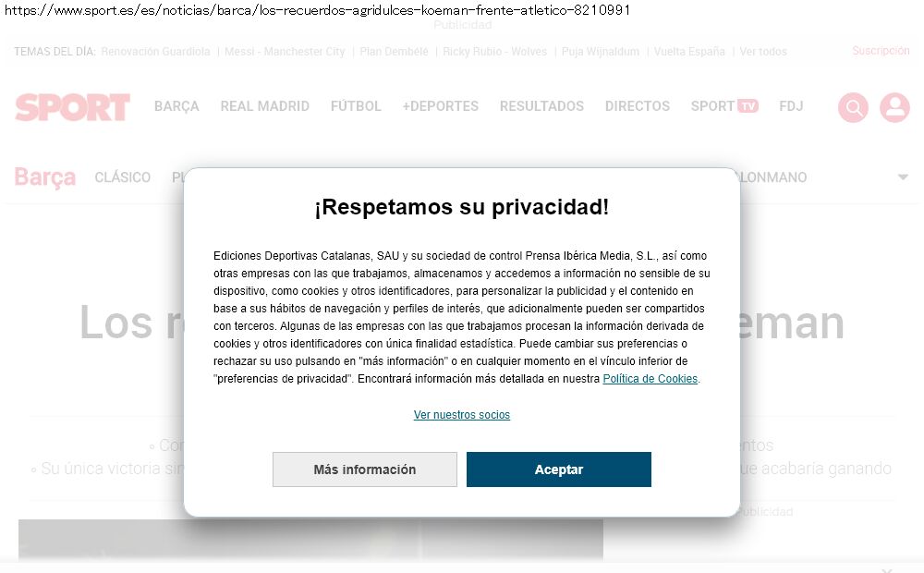This screenshot has width=924, height=573.
Task: Open the Ver nuestros socios link
Action: coord(461,414)
